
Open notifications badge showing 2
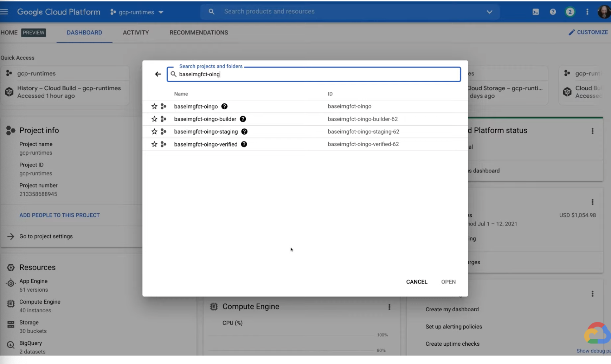click(x=570, y=12)
